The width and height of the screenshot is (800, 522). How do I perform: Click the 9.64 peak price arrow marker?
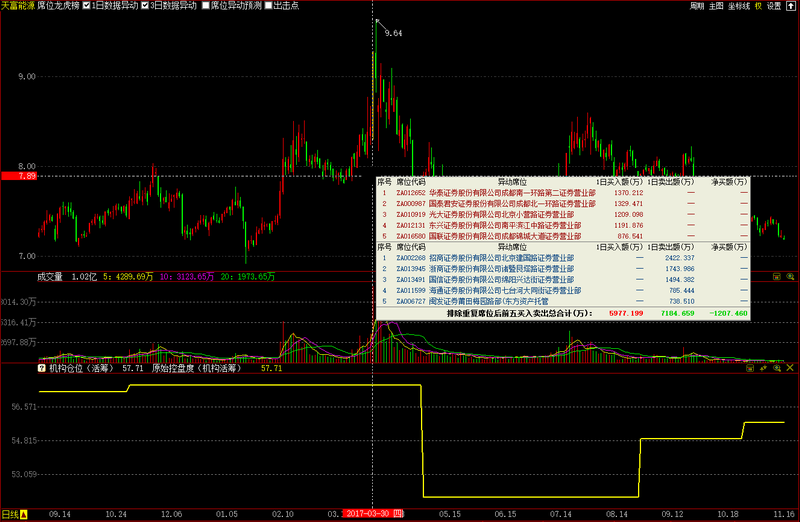tap(377, 22)
